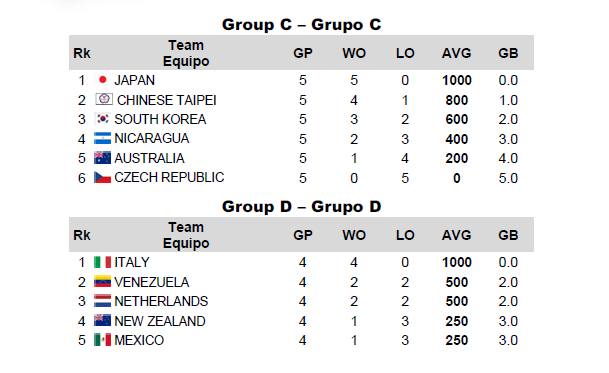This screenshot has height=373, width=609.
Task: Click the Italy flag icon
Action: coord(103,262)
